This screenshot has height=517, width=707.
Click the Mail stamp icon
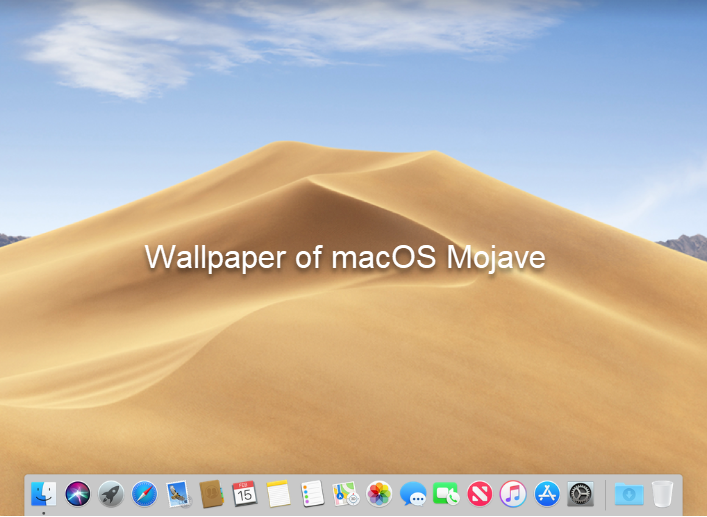[178, 493]
